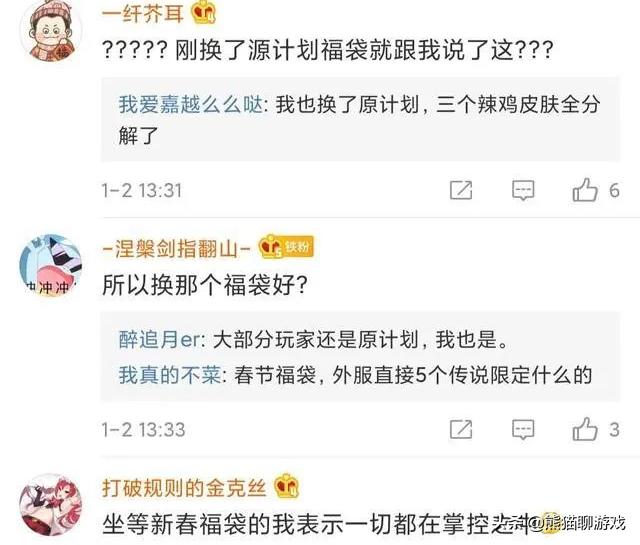Open replier 我爱嘉越么么哒's profile
Screen dimensions: 640x545
point(191,104)
